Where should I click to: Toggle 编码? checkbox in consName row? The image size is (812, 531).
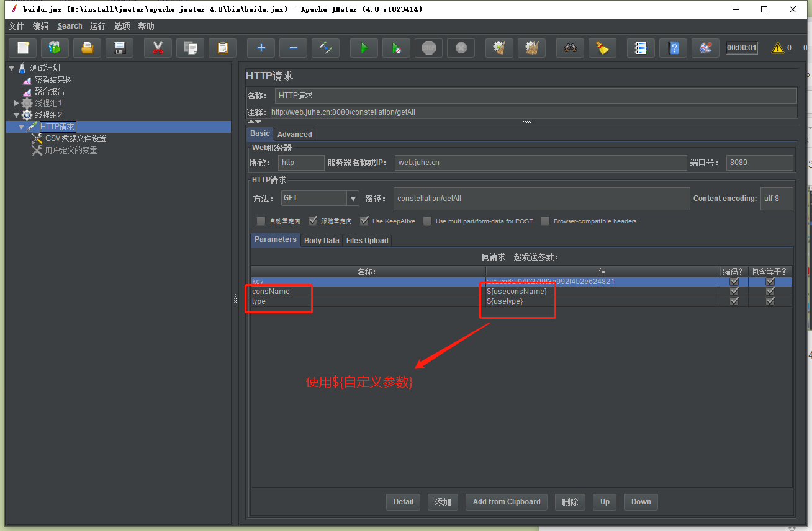[734, 292]
